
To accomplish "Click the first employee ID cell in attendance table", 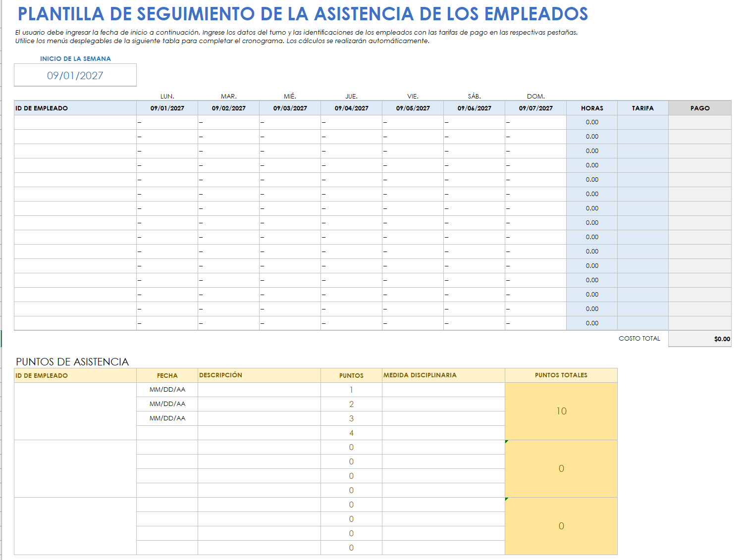I will pos(75,122).
